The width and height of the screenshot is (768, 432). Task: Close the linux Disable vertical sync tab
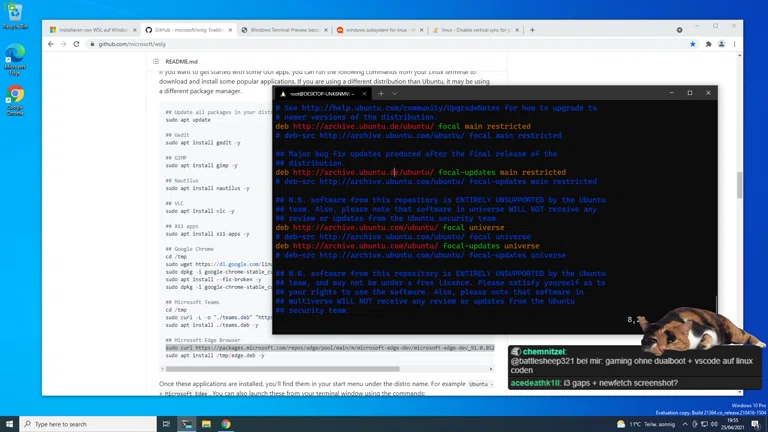click(x=517, y=30)
